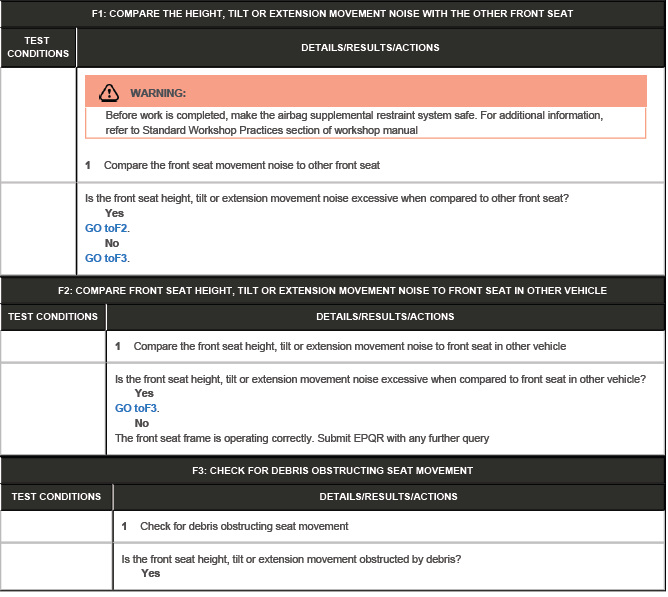The image size is (668, 597).
Task: Click the airbag restraint system warning paragraph
Action: tap(355, 122)
